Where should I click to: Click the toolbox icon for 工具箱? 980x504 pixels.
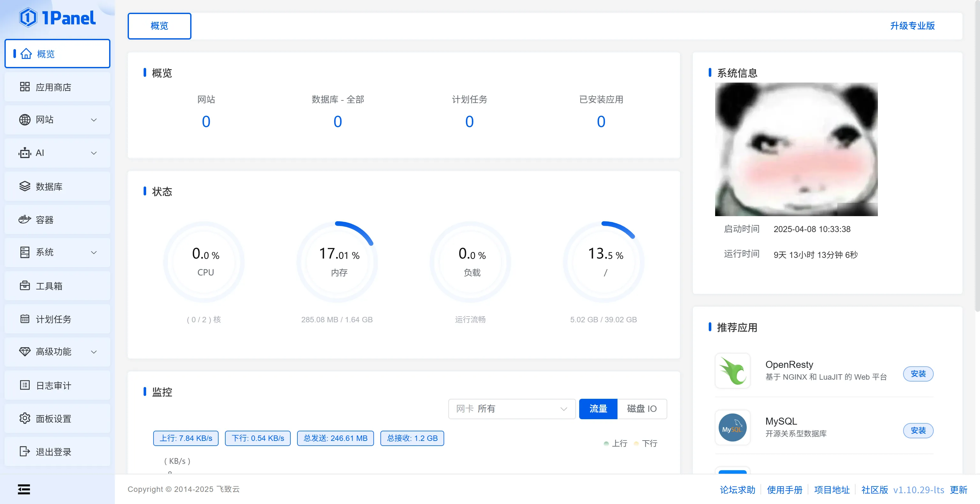coord(25,285)
